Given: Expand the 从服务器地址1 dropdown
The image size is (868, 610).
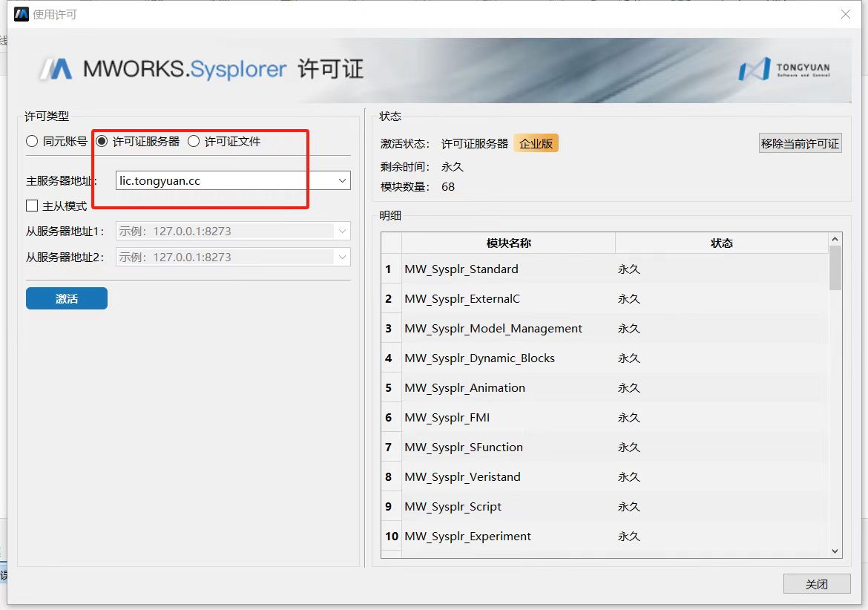Looking at the screenshot, I should [x=342, y=232].
